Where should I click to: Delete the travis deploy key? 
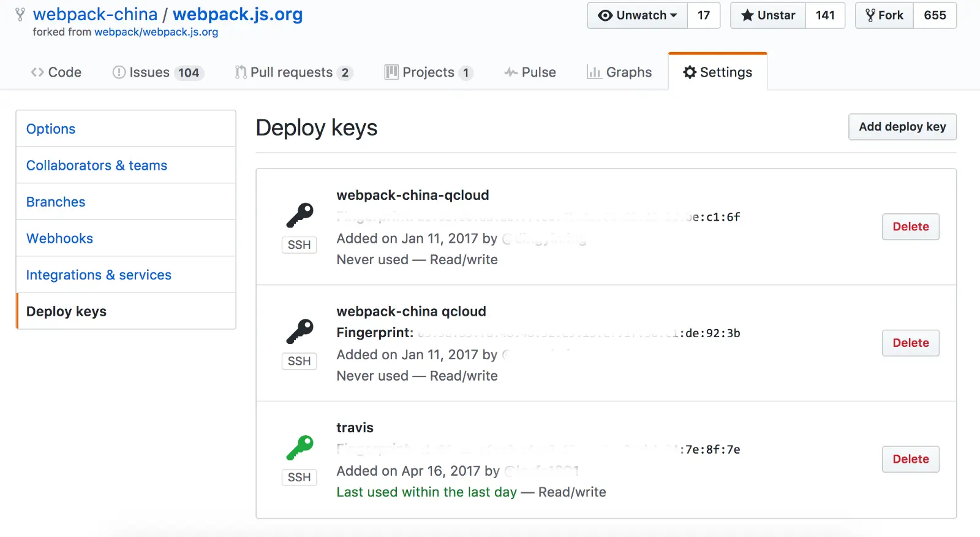(x=910, y=459)
